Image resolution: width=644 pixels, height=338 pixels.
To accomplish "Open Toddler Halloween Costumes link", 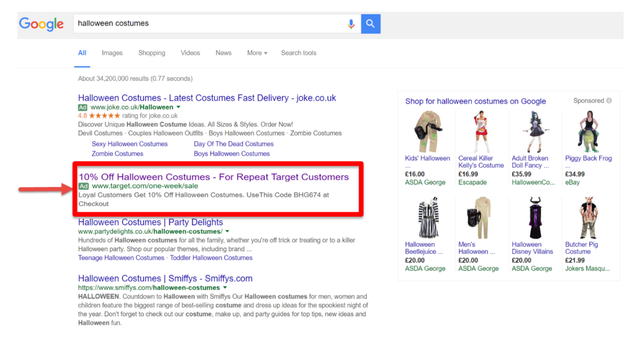I will coord(211,258).
